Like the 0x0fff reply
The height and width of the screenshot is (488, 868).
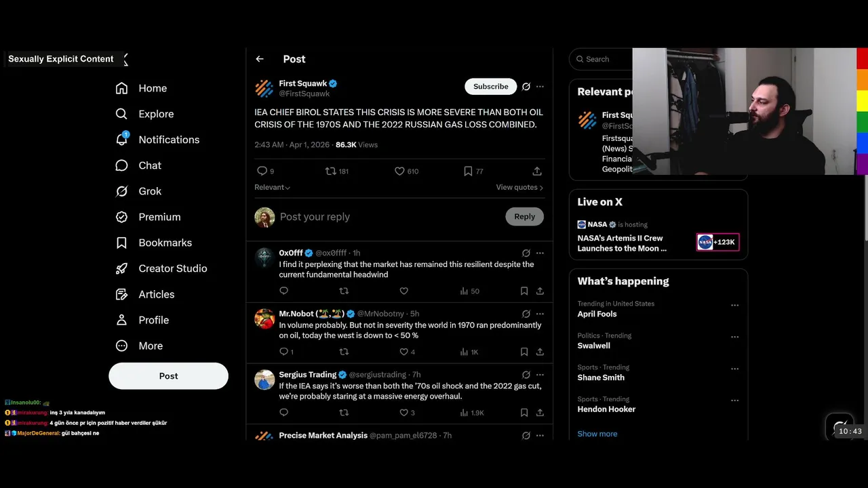pos(403,291)
